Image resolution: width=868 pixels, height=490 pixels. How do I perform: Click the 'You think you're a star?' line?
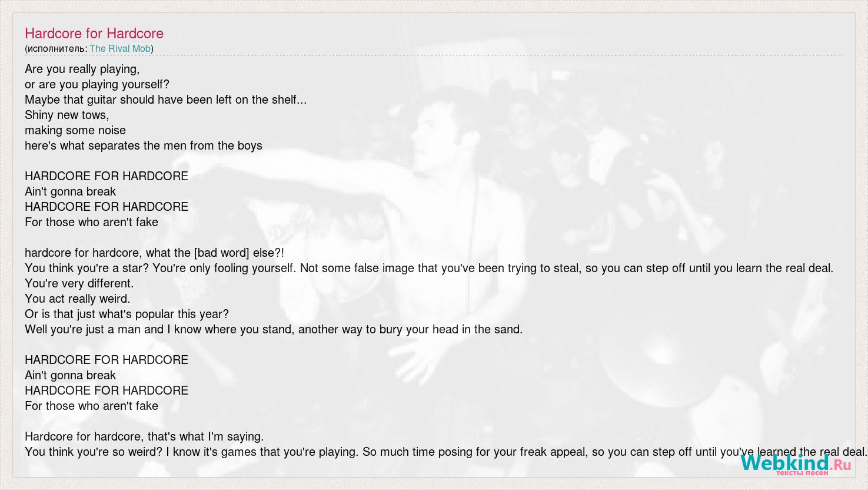pos(429,268)
